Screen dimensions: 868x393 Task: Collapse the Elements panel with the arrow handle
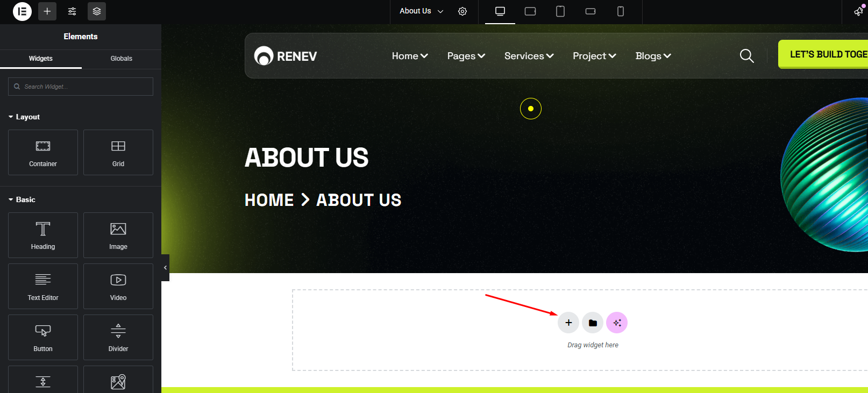(165, 268)
